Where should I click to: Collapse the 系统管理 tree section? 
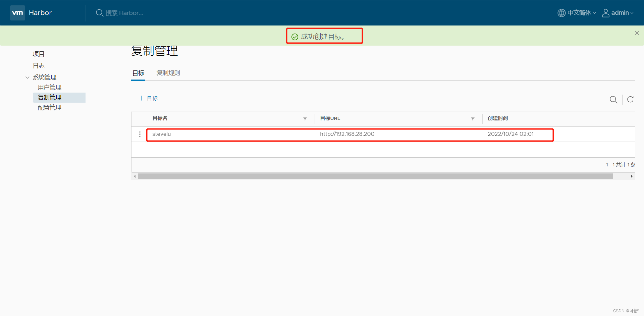click(28, 77)
